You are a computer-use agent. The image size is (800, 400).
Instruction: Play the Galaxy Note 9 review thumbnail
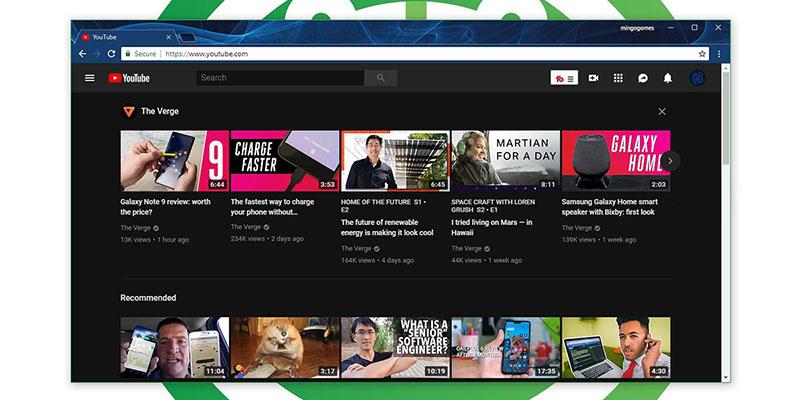174,160
